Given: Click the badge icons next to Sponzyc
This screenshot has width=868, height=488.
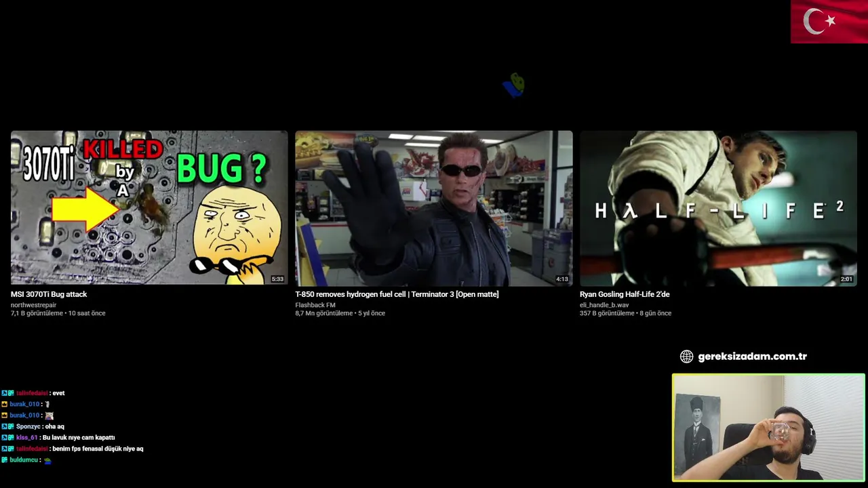Looking at the screenshot, I should click(x=7, y=426).
